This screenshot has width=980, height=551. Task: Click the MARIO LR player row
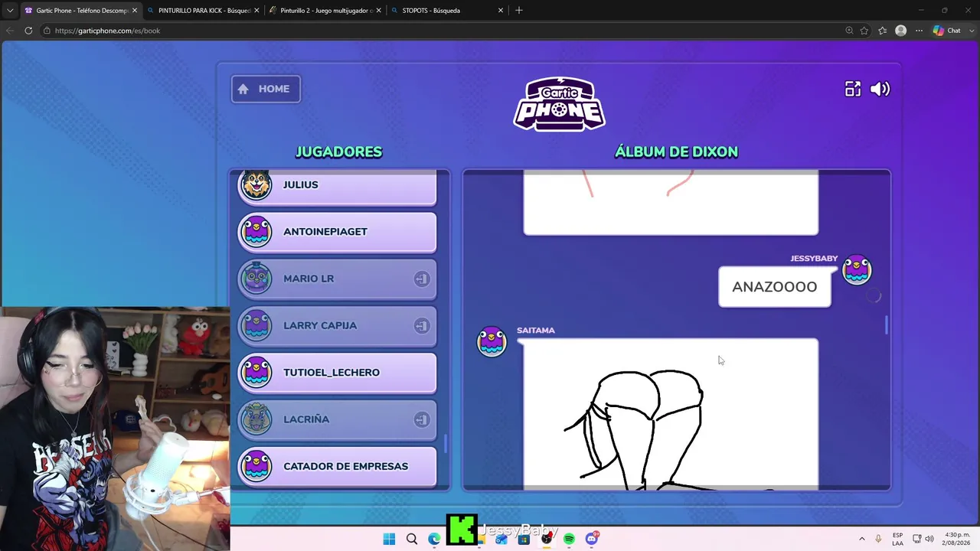click(337, 279)
